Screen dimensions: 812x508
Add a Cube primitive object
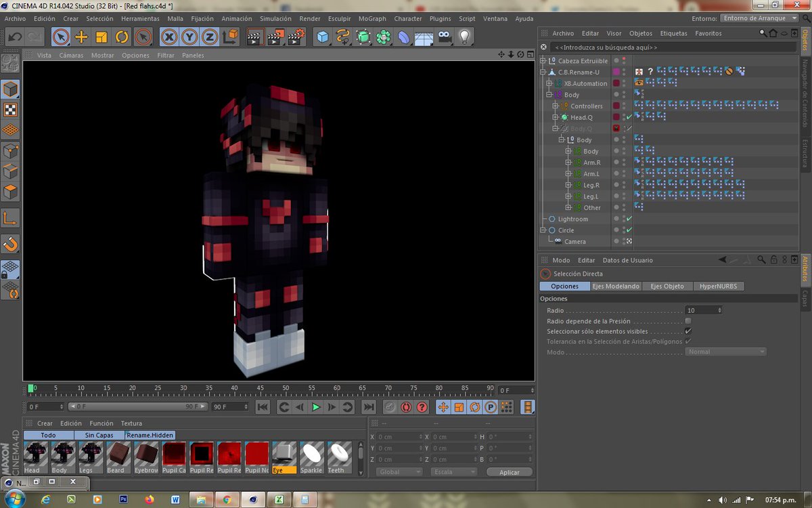coord(323,37)
